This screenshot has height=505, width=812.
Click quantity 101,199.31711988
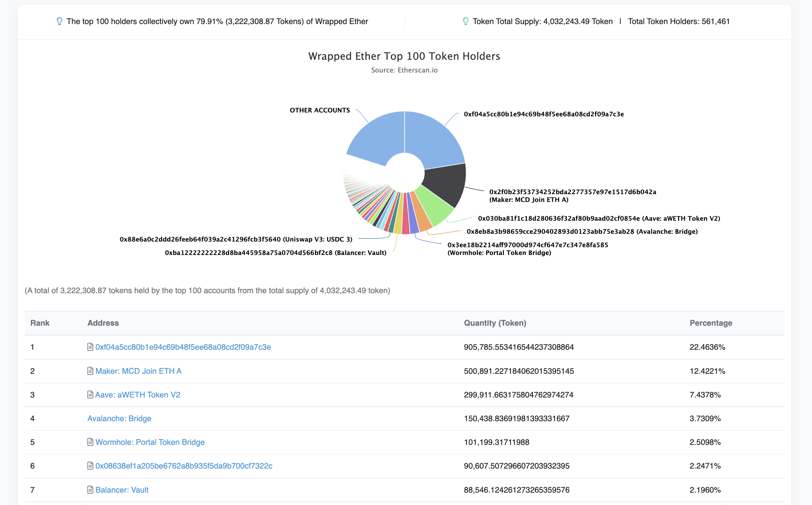pyautogui.click(x=496, y=442)
